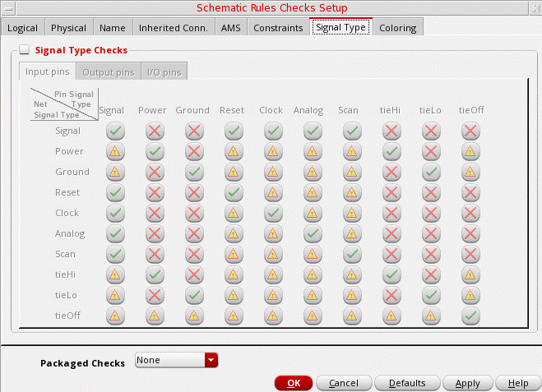Toggle the Analog net to Analog pin icon
The height and width of the screenshot is (392, 542).
pyautogui.click(x=313, y=233)
